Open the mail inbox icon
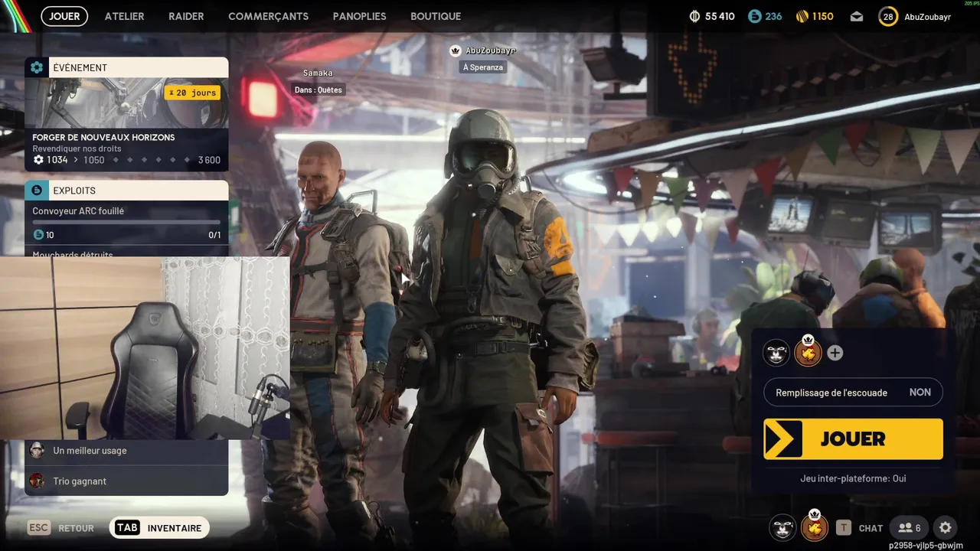Screen dimensions: 980x551 857,17
